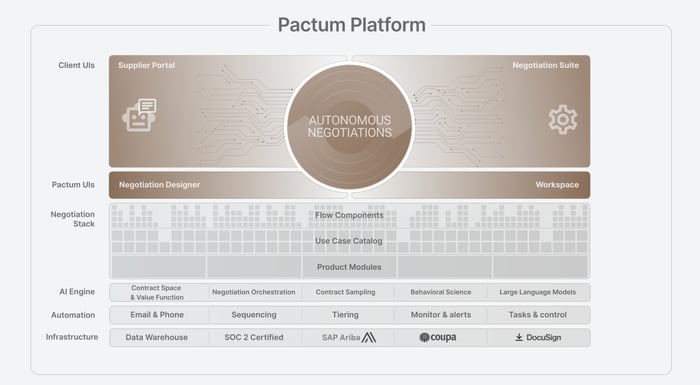This screenshot has width=700, height=385.
Task: Click the Workspace label
Action: click(x=557, y=185)
